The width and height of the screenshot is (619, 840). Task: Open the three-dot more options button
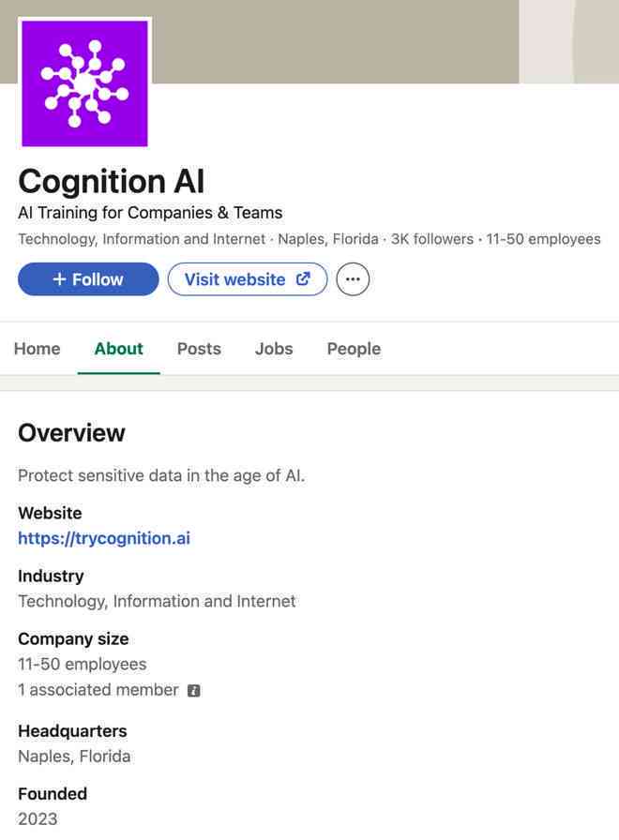353,279
